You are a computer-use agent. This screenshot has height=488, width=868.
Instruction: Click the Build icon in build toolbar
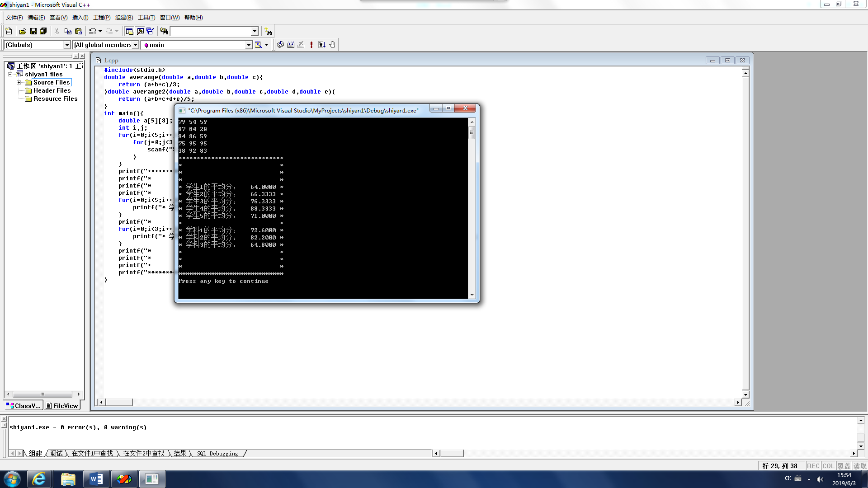coord(291,45)
